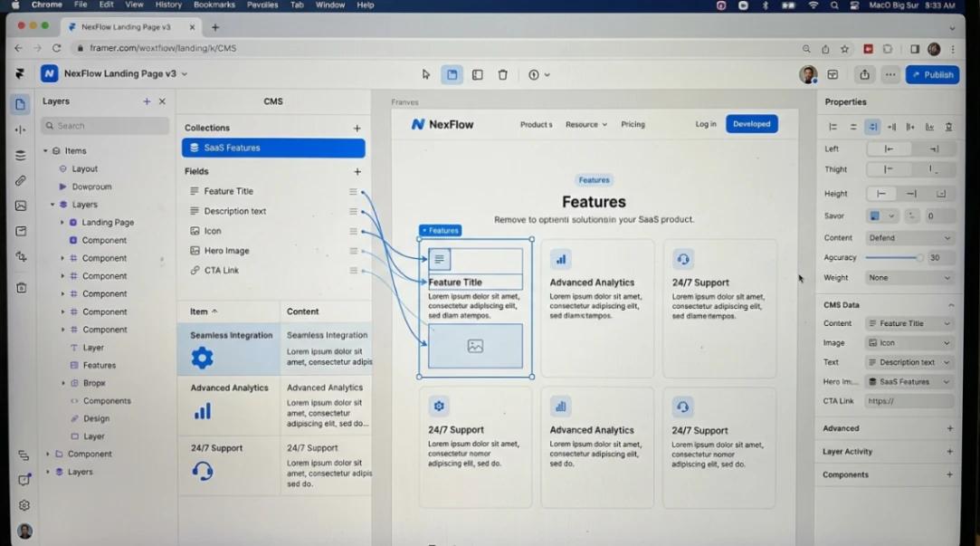The height and width of the screenshot is (546, 980).
Task: Click the Savor color swatch
Action: pyautogui.click(x=875, y=216)
